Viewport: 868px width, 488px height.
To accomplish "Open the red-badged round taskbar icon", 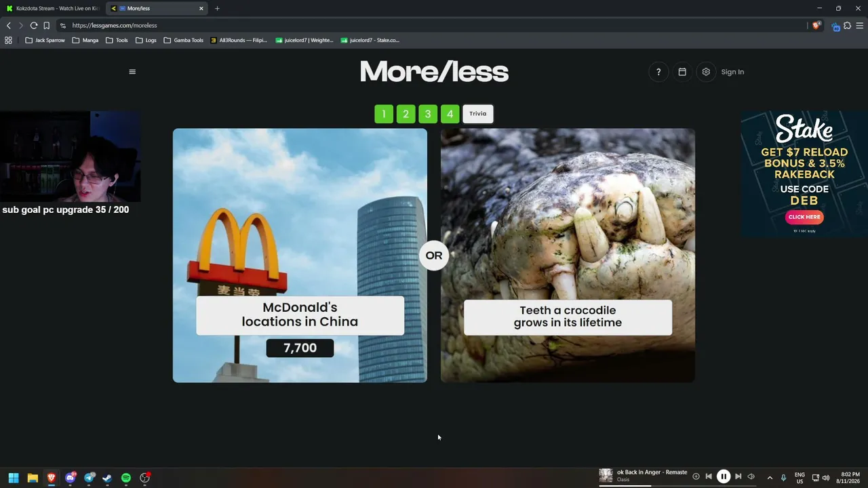I will (x=144, y=478).
